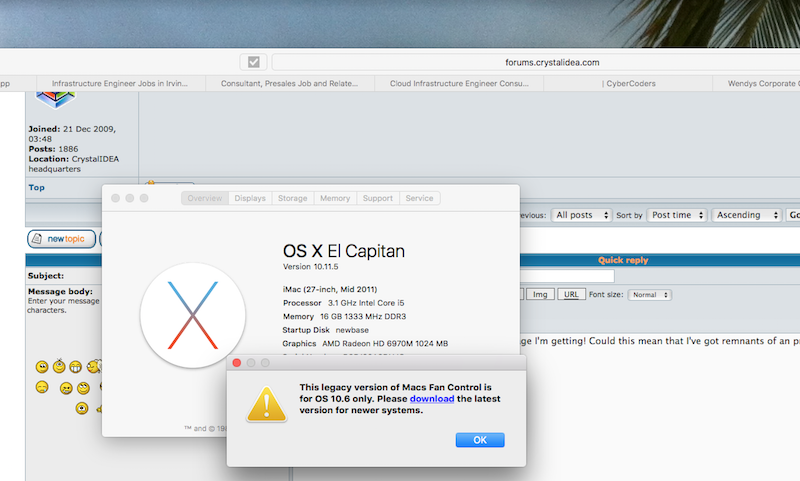Open the All posts dropdown
800x481 pixels.
(x=581, y=215)
